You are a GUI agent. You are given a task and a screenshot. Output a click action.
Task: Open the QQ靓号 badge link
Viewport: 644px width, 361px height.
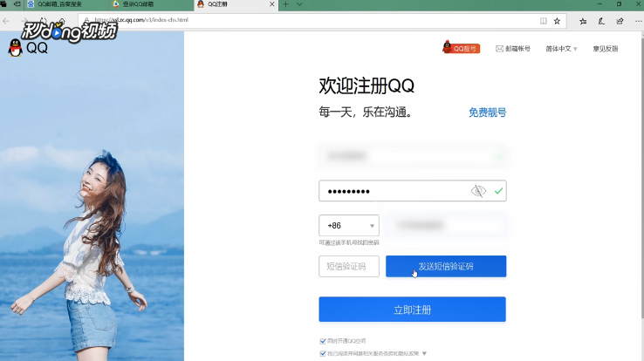click(x=461, y=48)
